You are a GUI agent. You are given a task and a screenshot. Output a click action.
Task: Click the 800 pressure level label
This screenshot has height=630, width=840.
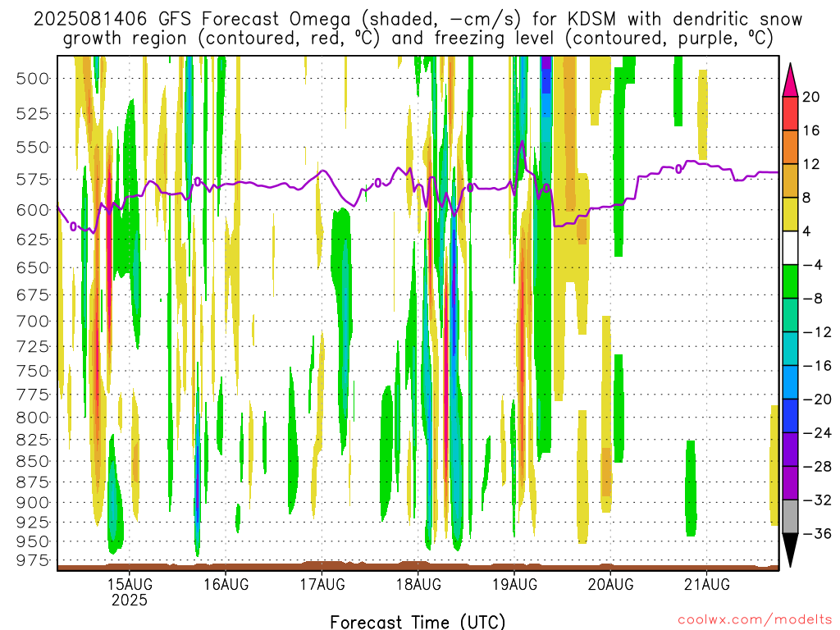(32, 418)
